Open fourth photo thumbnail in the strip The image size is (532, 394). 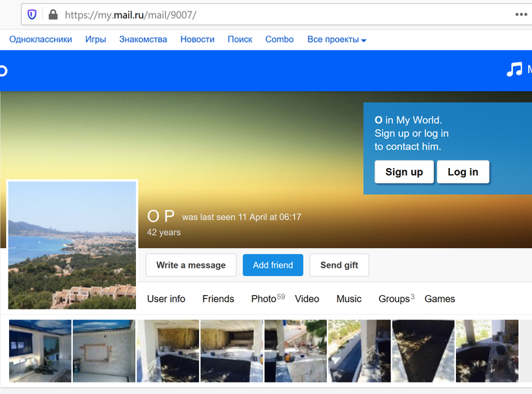[x=232, y=351]
